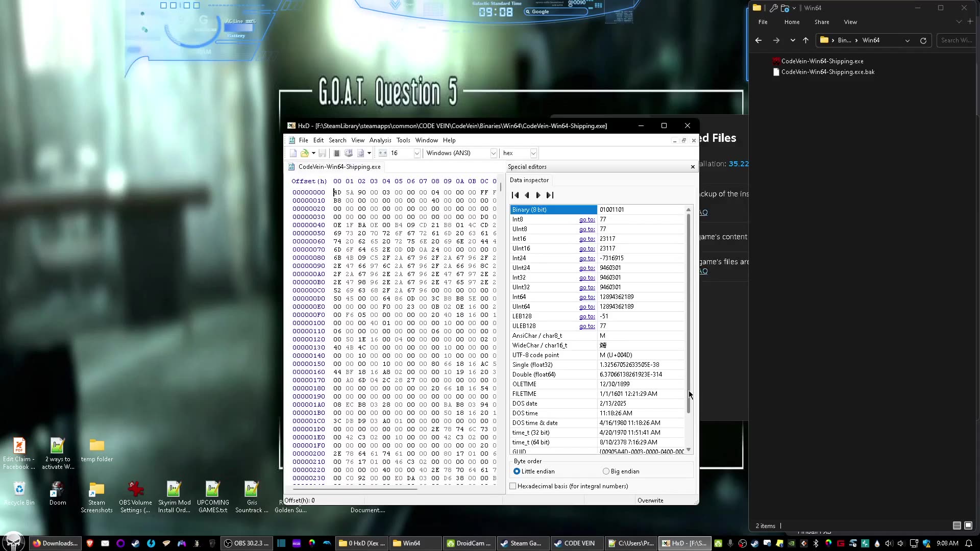
Task: Jump to first byte in Data inspector
Action: click(515, 195)
